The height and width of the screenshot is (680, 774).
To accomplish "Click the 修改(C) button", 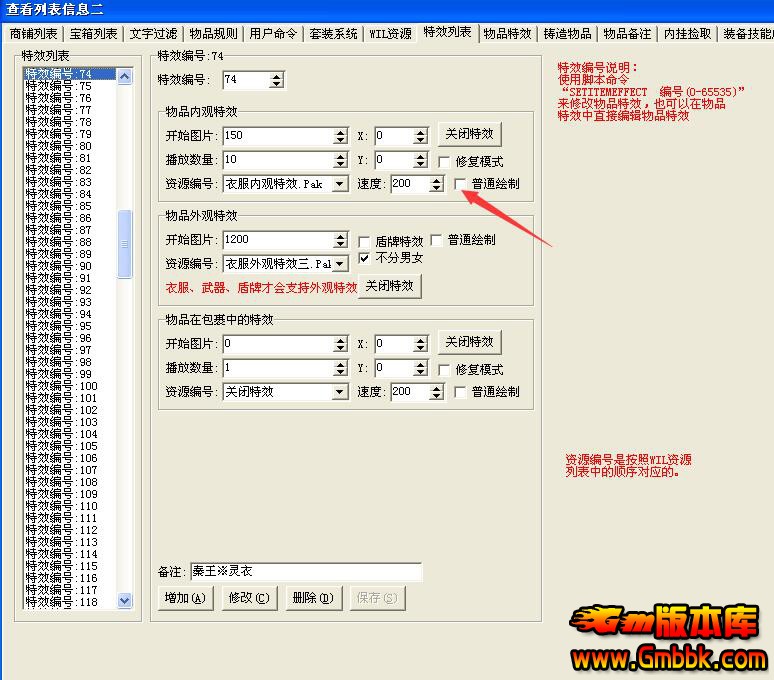I will pos(248,598).
